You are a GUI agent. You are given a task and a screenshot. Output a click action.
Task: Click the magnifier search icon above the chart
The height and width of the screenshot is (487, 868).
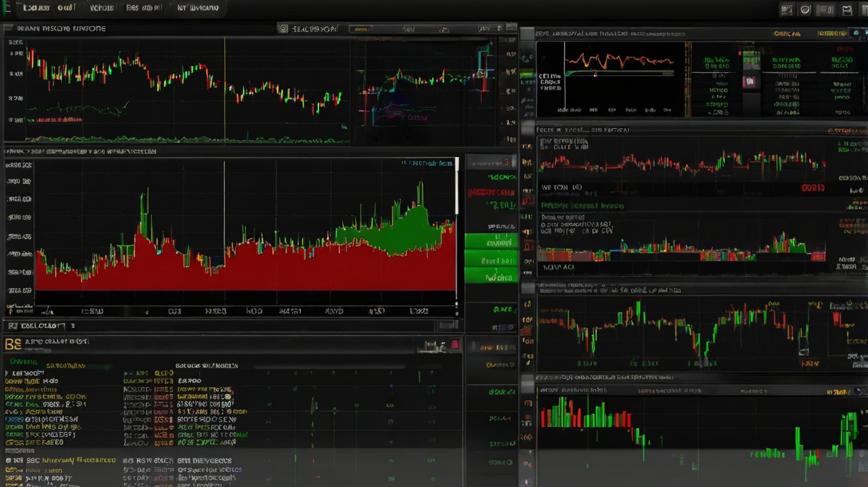pos(284,29)
